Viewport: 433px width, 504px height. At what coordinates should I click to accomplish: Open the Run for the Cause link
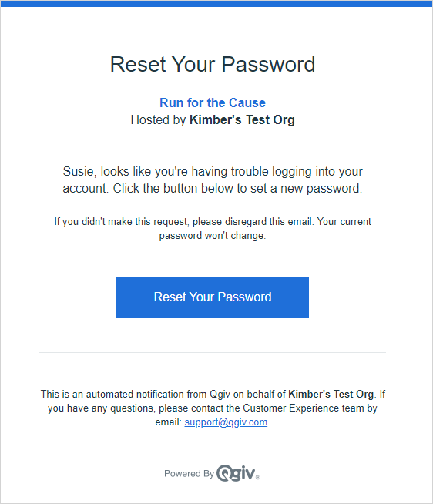[213, 102]
